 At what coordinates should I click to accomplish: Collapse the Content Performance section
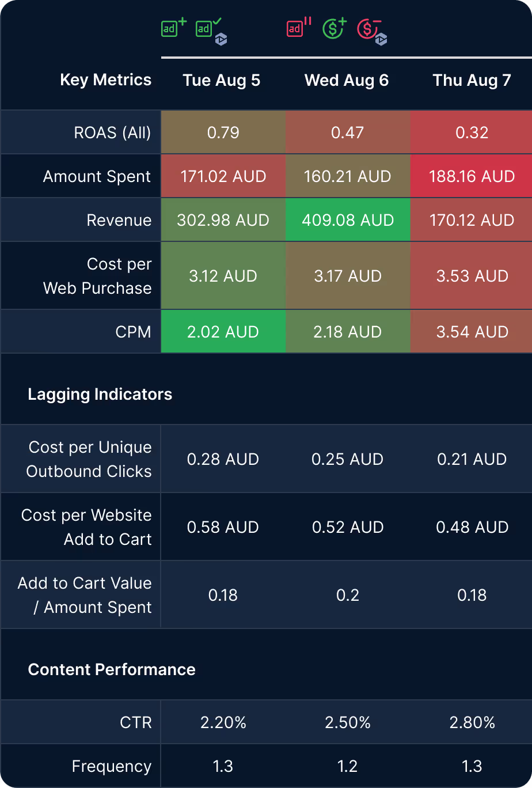[x=111, y=670]
